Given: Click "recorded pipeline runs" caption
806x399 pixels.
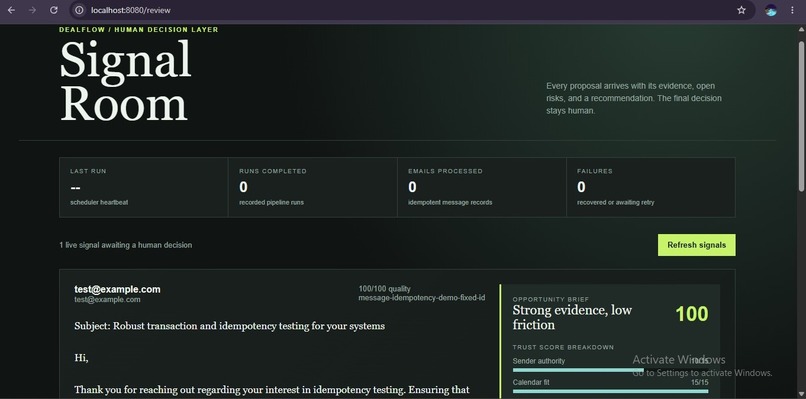Looking at the screenshot, I should click(x=271, y=203).
